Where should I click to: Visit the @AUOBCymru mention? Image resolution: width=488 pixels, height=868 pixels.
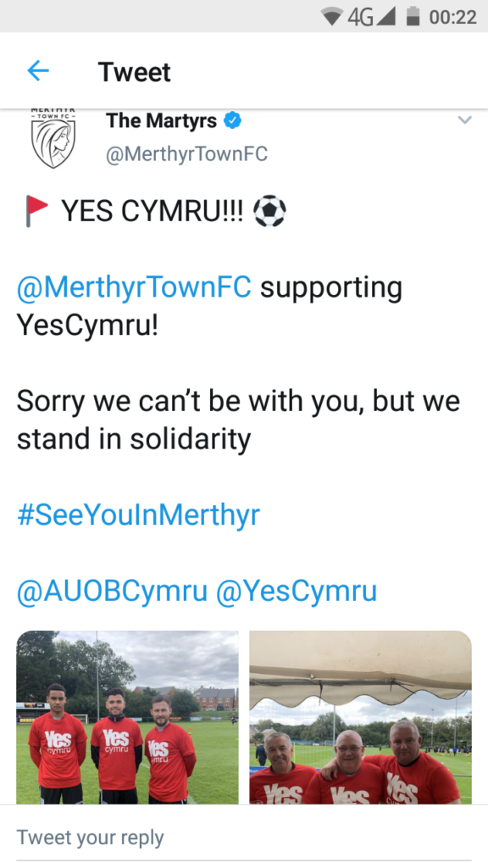[x=112, y=591]
